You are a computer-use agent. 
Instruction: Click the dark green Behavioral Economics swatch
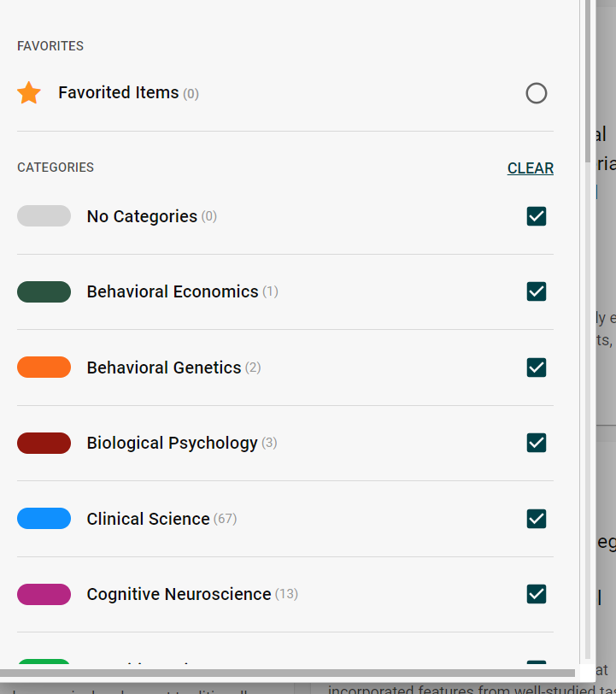point(44,291)
